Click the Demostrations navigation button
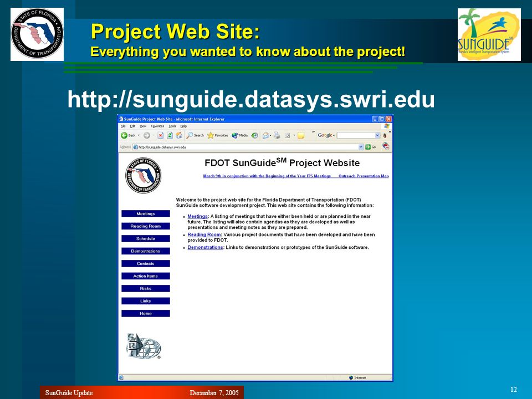Image resolution: width=532 pixels, height=399 pixels. click(x=146, y=251)
